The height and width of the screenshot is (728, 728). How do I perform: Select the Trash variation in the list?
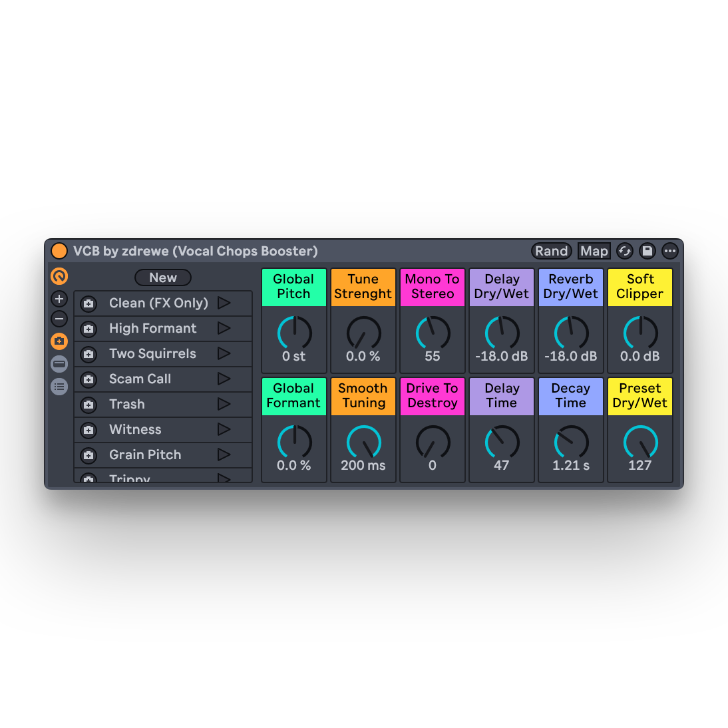point(127,405)
